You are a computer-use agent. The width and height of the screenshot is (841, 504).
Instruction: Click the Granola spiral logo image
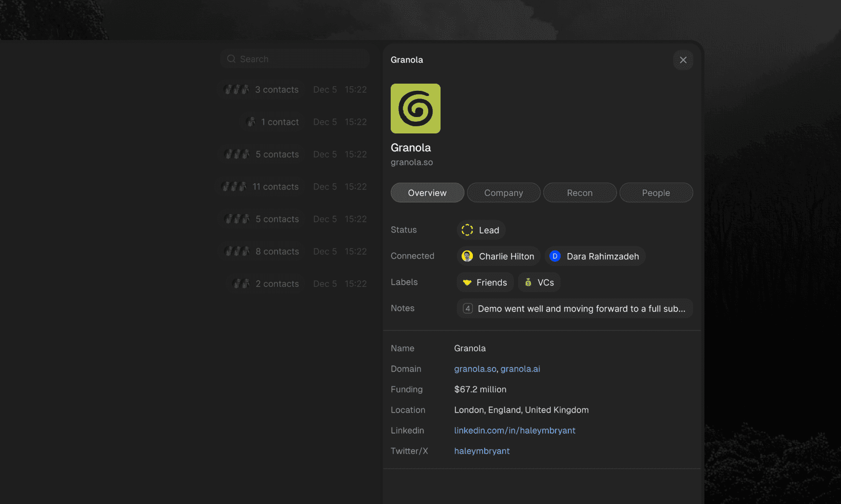[415, 108]
